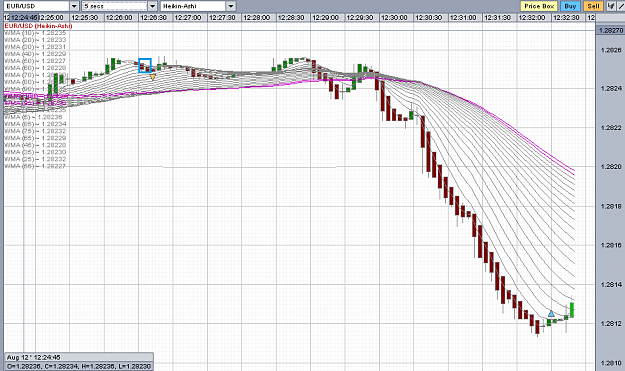Click the 12:25:30 time axis label

tap(85, 18)
